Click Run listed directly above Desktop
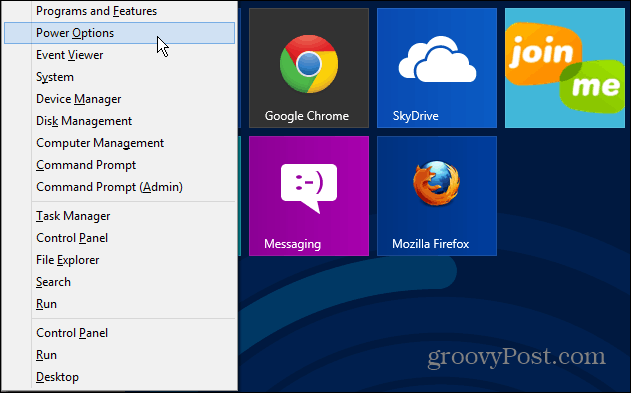This screenshot has height=393, width=631. pyautogui.click(x=119, y=355)
